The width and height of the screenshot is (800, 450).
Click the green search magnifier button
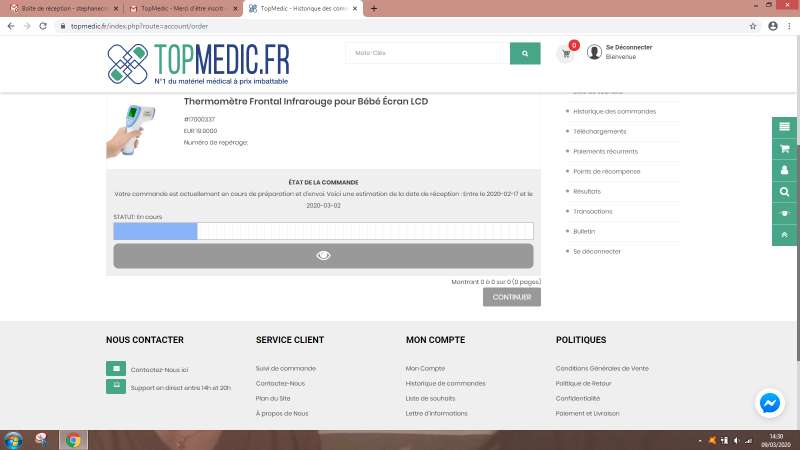525,53
